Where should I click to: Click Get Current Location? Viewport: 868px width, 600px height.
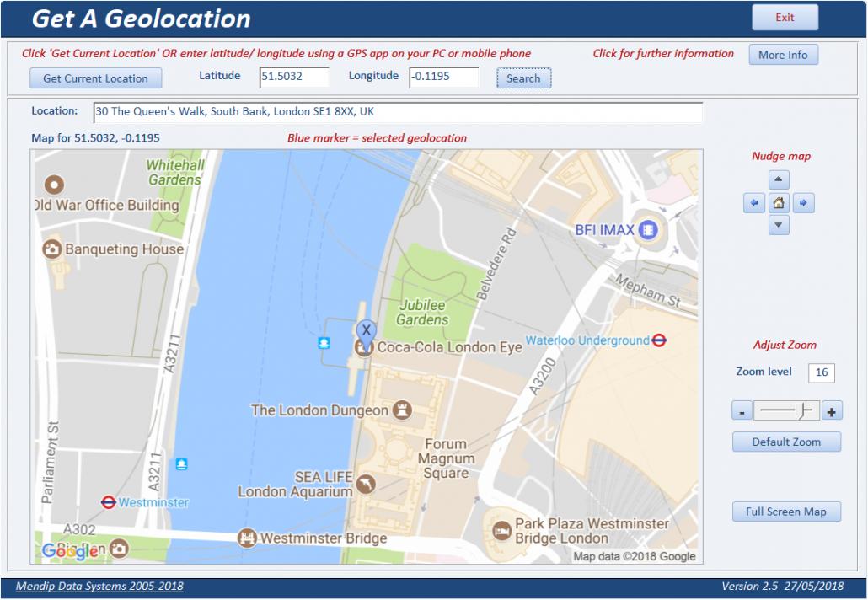pyautogui.click(x=96, y=78)
